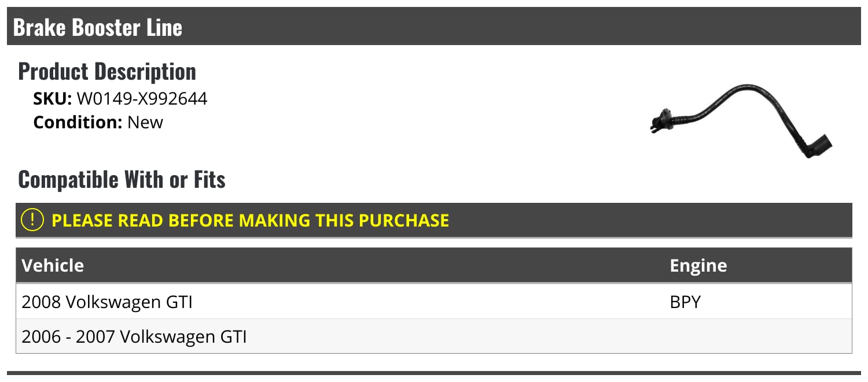Image resolution: width=868 pixels, height=382 pixels.
Task: Select the Product Description heading
Action: [107, 72]
